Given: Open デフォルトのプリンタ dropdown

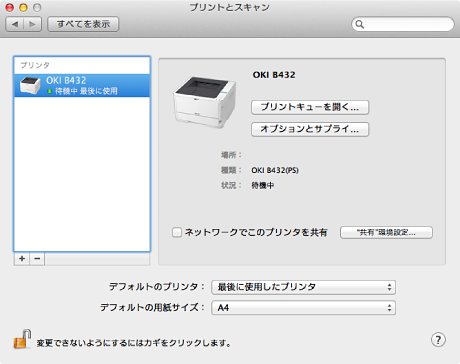Looking at the screenshot, I should 303,287.
